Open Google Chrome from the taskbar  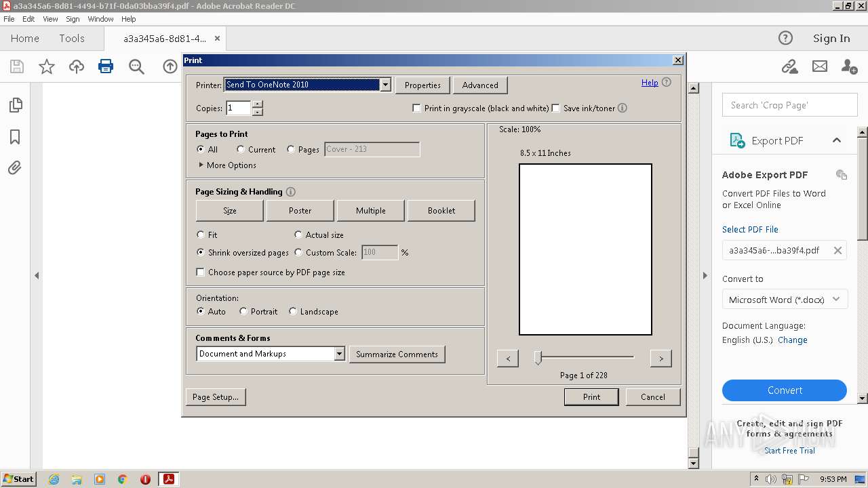tap(123, 479)
